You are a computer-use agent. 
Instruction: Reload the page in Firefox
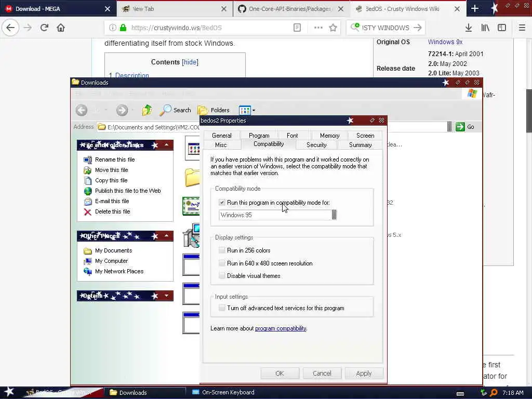(x=44, y=28)
